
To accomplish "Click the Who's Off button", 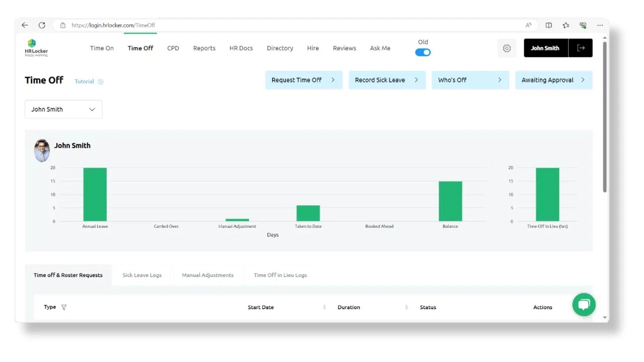I will 470,80.
